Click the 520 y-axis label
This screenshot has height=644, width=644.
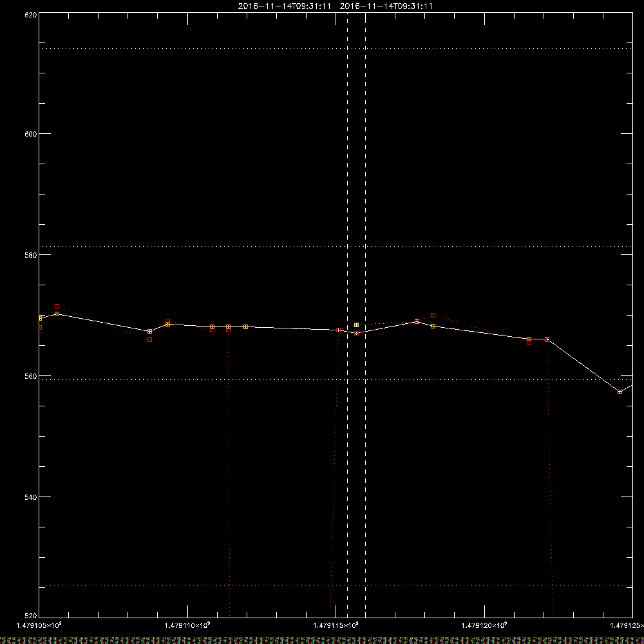click(x=31, y=616)
